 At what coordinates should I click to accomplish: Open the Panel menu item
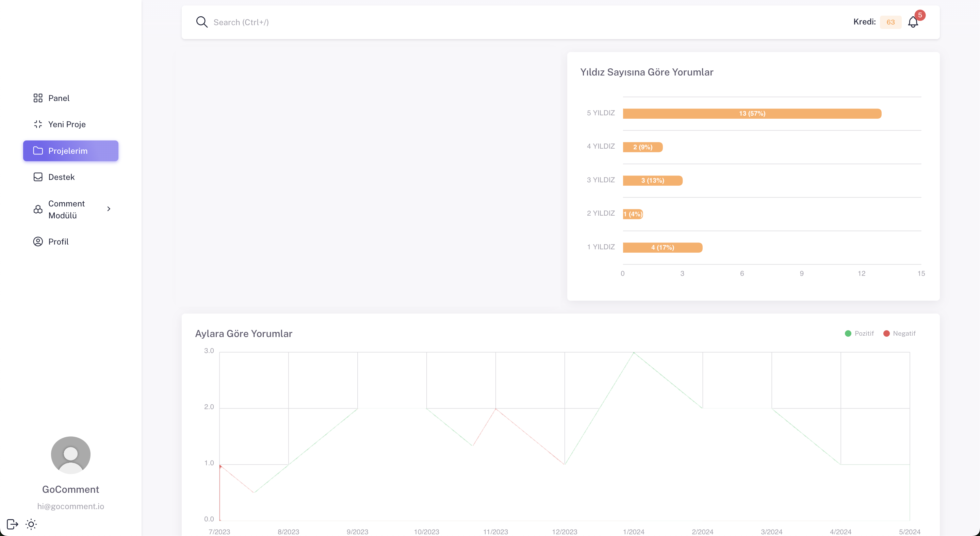[x=71, y=98]
